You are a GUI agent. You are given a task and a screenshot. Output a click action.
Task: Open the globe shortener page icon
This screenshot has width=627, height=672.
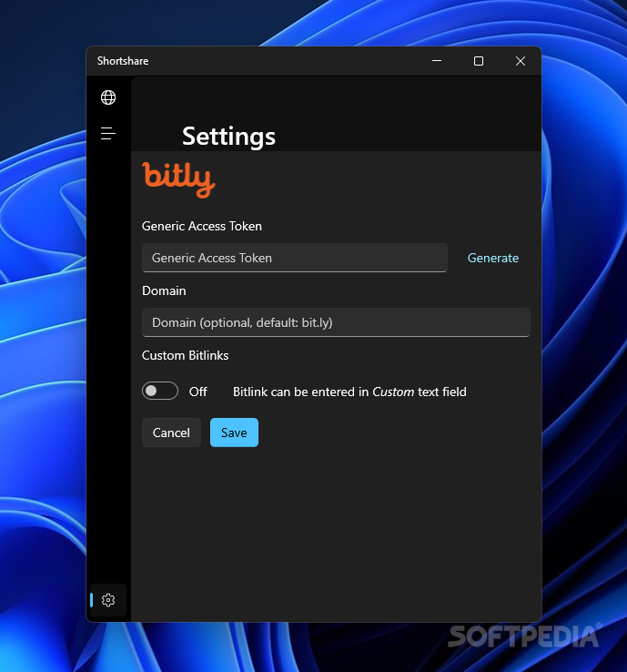click(x=108, y=97)
